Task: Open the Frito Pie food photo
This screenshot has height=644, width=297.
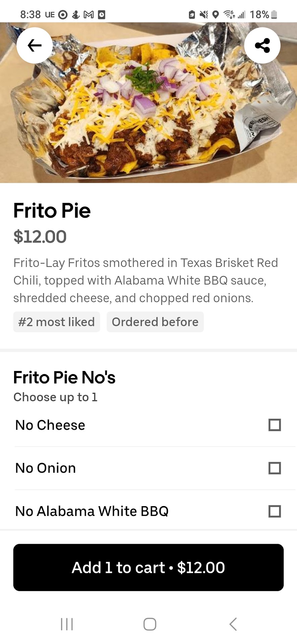Action: [148, 111]
